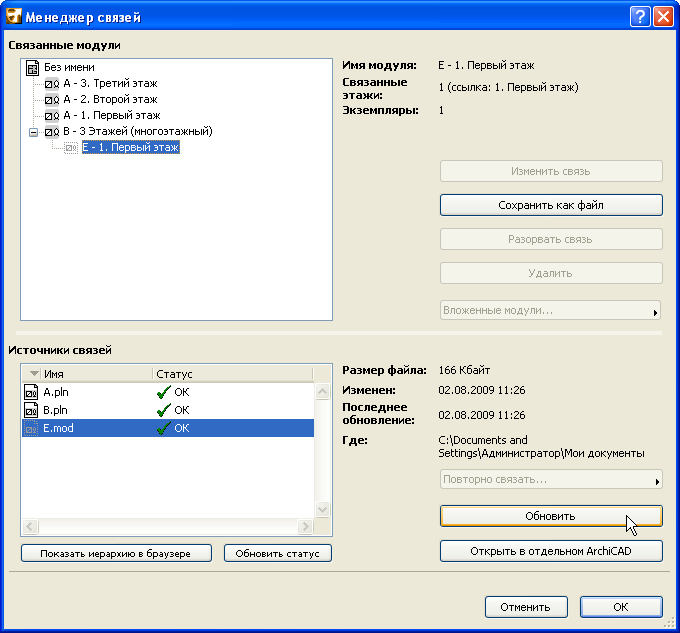
Task: Confirm dialog with the OK button
Action: pyautogui.click(x=621, y=607)
